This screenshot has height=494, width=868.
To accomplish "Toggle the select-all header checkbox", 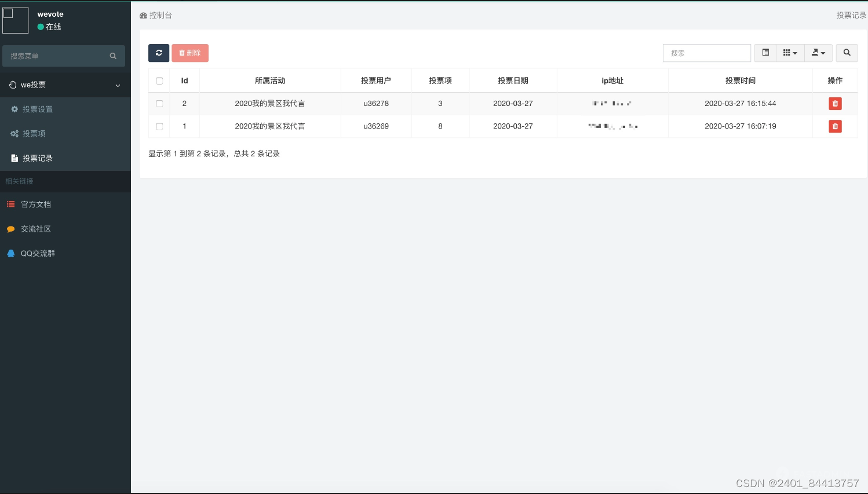I will [159, 81].
